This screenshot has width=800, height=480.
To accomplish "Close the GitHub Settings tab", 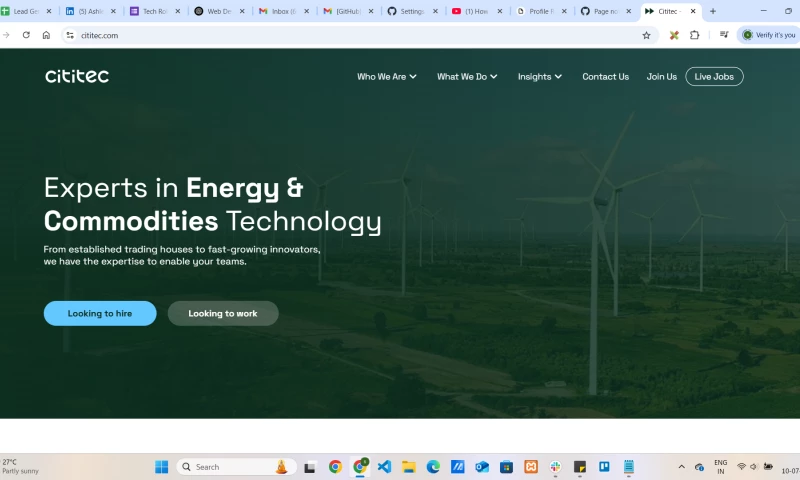I will 435,11.
